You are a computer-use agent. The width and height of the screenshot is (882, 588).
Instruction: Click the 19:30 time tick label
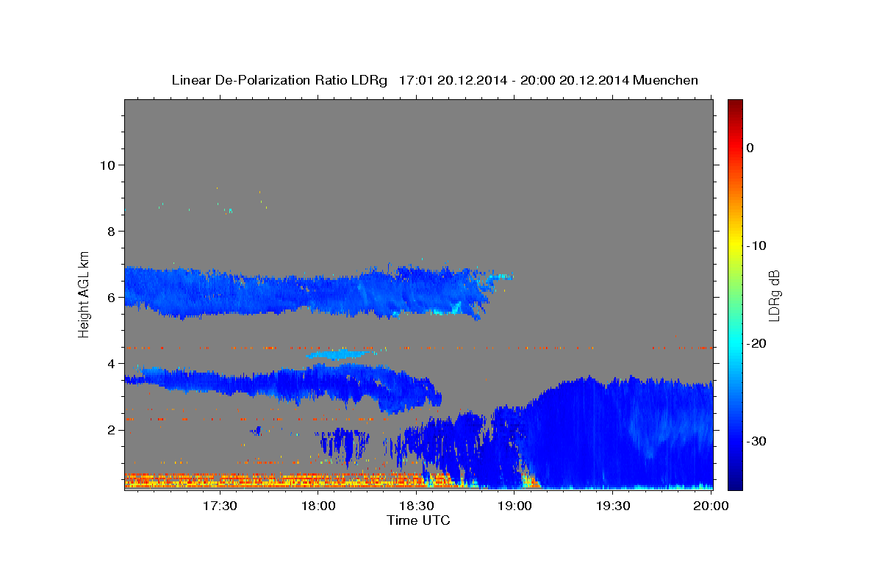tap(612, 506)
